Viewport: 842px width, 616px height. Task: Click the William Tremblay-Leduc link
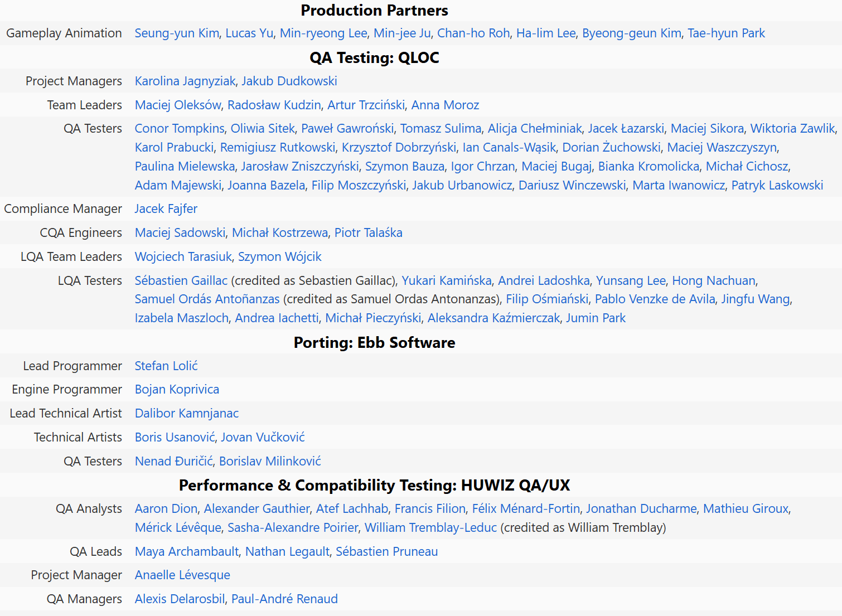pyautogui.click(x=430, y=528)
